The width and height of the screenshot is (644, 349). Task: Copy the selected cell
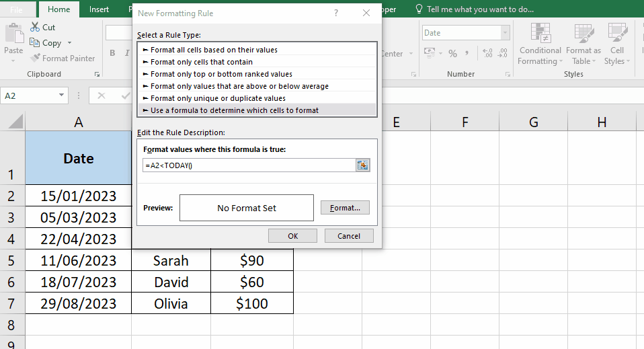46,43
